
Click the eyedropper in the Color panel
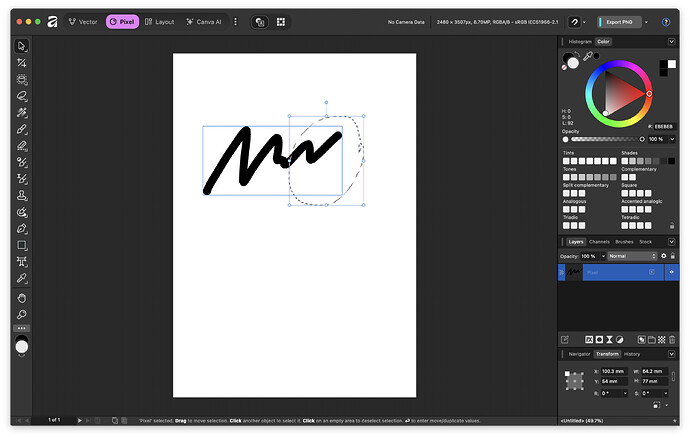tap(588, 56)
